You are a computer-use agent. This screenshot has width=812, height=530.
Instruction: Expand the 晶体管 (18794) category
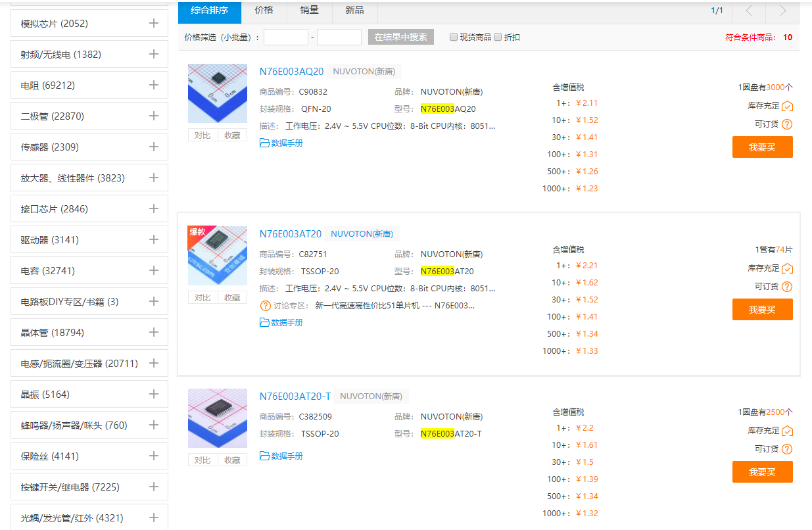tap(154, 332)
